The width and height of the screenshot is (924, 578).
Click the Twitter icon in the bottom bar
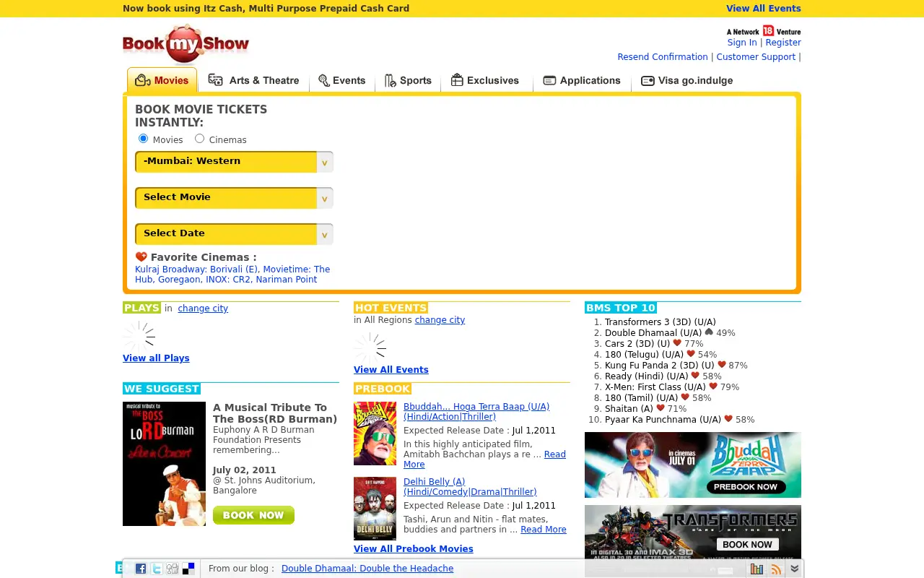[x=157, y=569]
